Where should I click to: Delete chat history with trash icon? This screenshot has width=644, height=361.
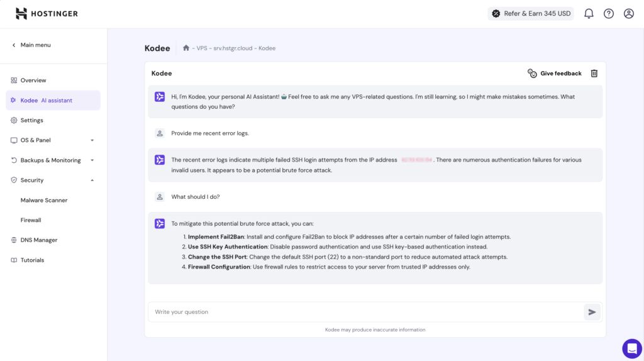click(594, 74)
